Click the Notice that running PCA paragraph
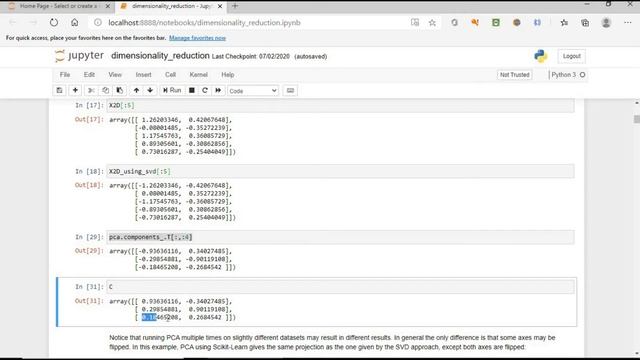This screenshot has height=360, width=640. (332, 342)
